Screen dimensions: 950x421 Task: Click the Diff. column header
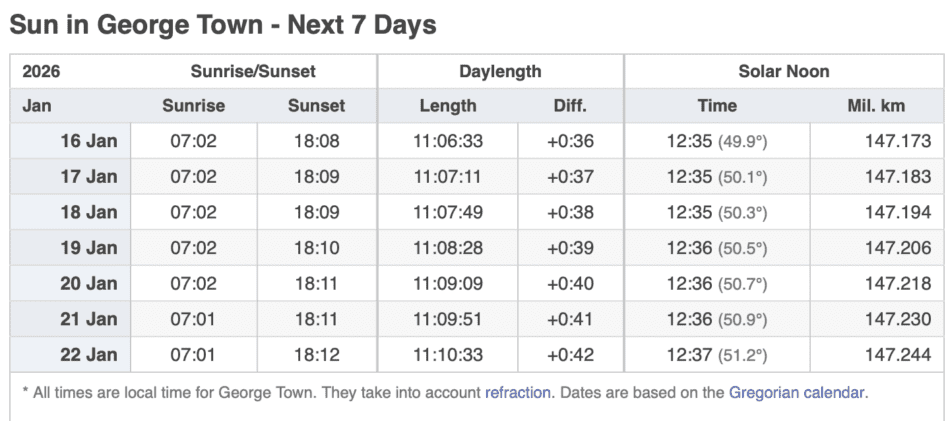point(570,106)
